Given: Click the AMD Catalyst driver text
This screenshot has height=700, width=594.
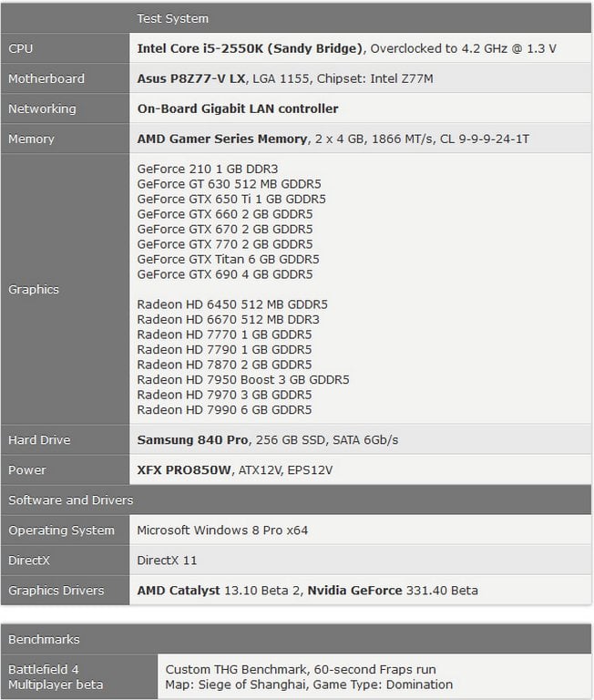Looking at the screenshot, I should (x=179, y=590).
